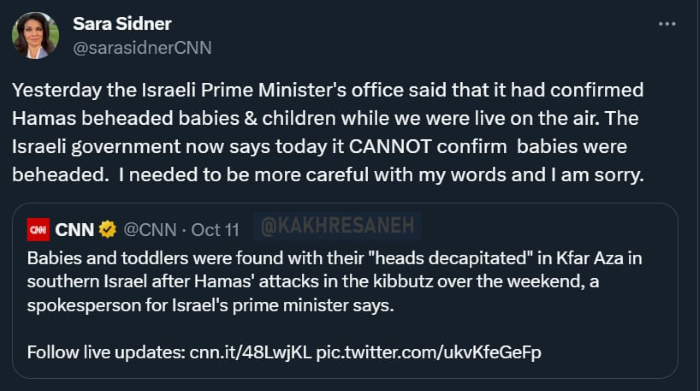Click the red CNN logo avatar
700x391 pixels.
38,230
